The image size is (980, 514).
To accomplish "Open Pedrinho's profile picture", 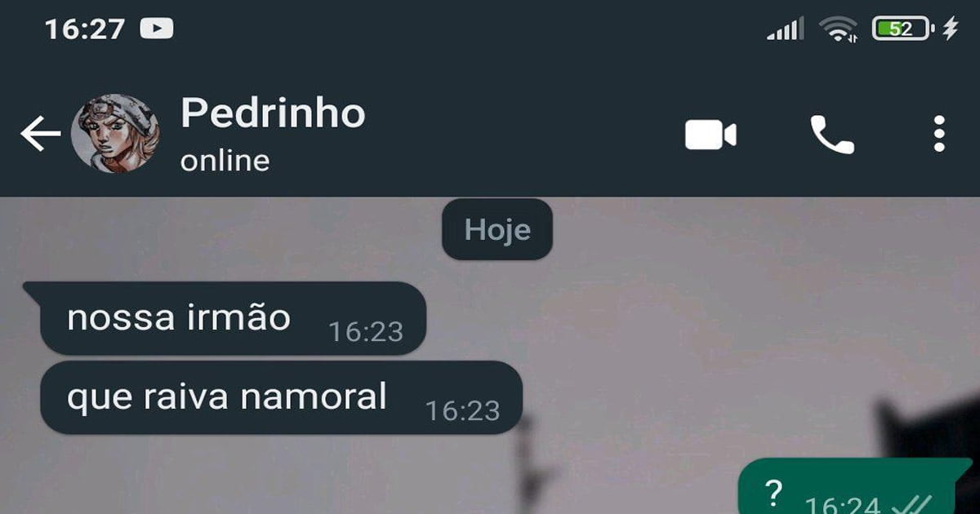I will 115,134.
